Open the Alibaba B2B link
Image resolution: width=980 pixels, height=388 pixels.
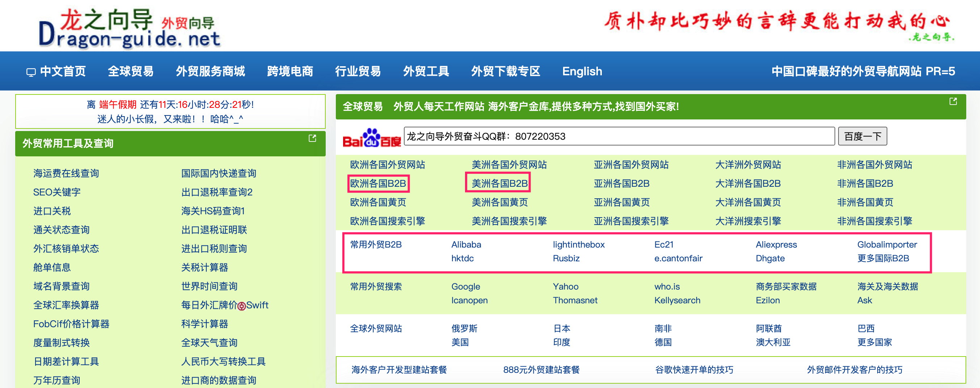coord(466,245)
